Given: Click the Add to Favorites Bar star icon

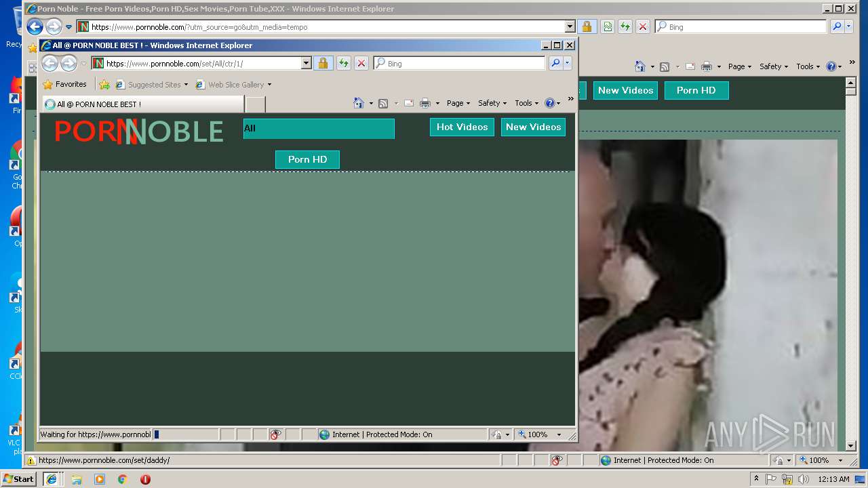Looking at the screenshot, I should [x=104, y=85].
